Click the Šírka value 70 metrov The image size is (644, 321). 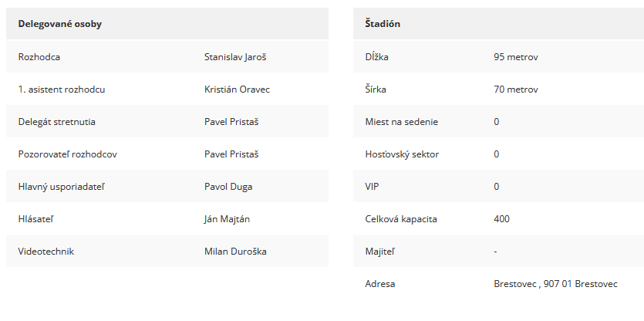point(516,90)
